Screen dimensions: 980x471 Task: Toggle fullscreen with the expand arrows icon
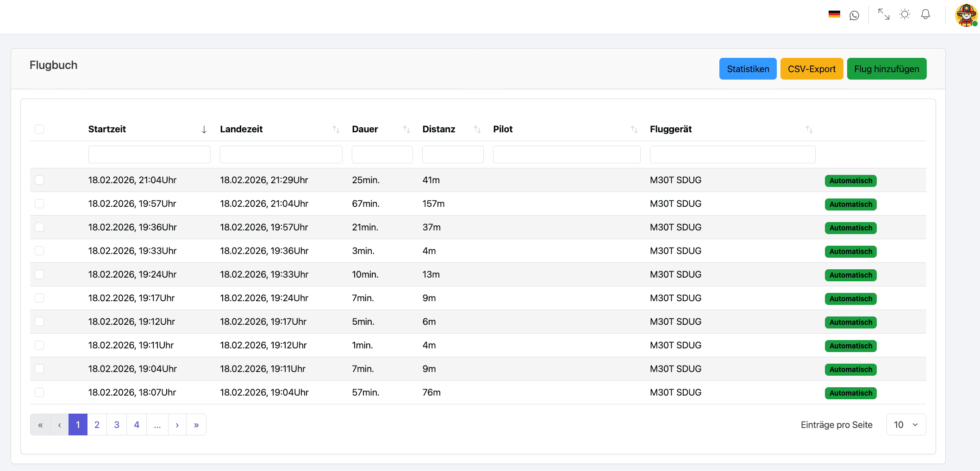[883, 14]
